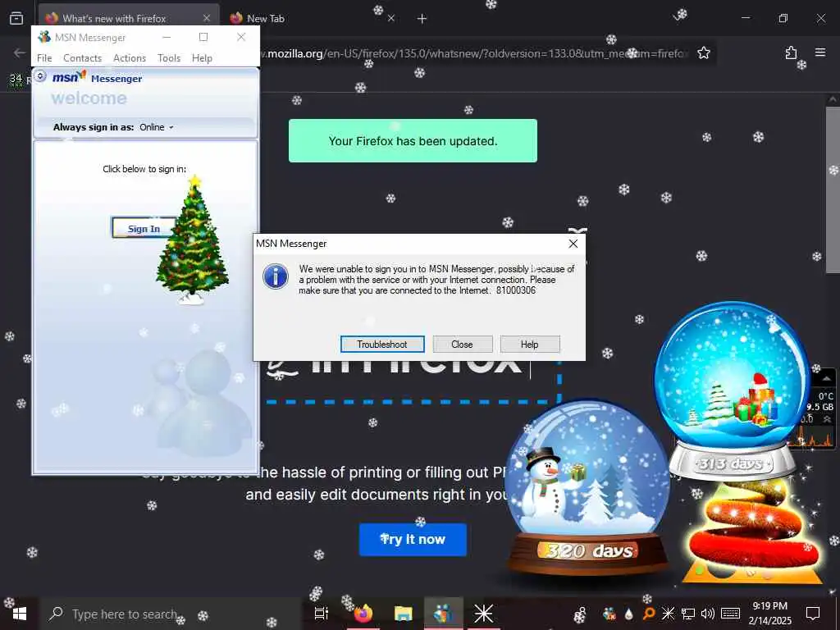Switch to the New Tab Firefox tab
840x630 pixels.
pos(313,18)
